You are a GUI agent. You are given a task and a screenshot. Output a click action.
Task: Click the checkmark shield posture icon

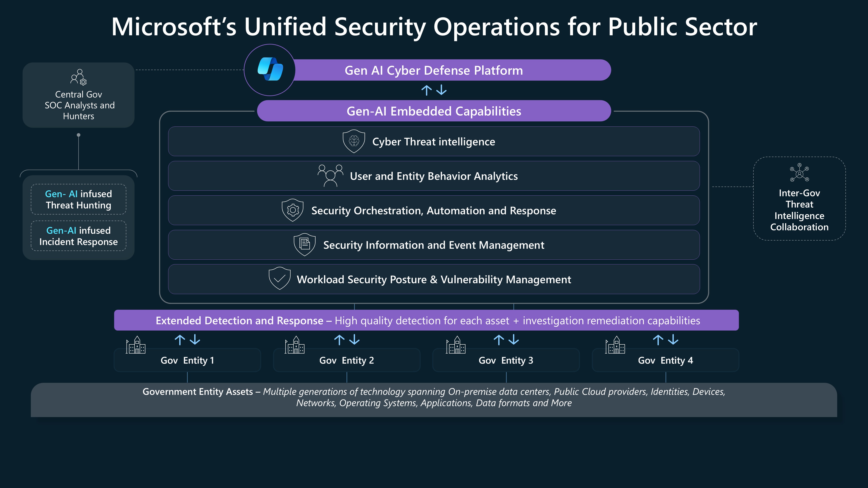(x=279, y=278)
